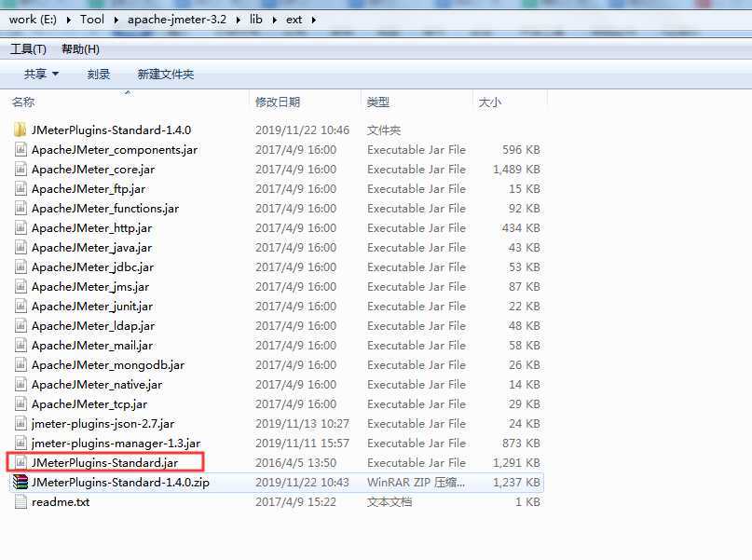Click the jmeter-plugins-manager-1.3.jar file icon
The image size is (752, 560).
[21, 443]
